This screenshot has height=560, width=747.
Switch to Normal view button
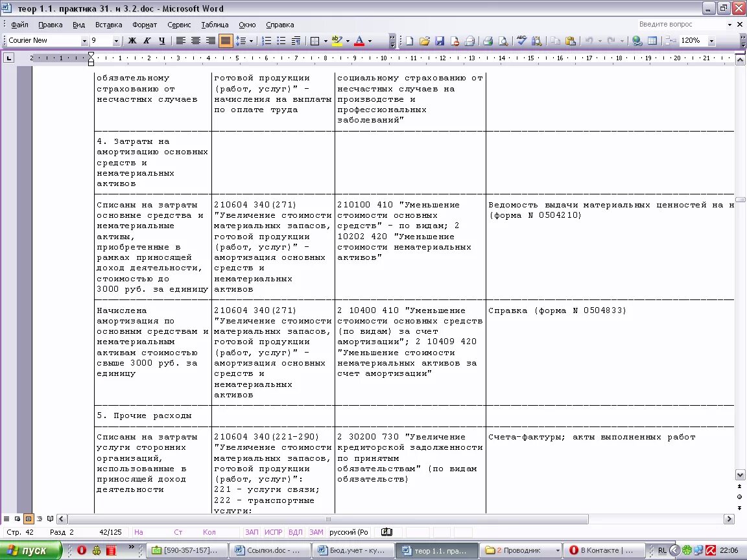pos(6,519)
